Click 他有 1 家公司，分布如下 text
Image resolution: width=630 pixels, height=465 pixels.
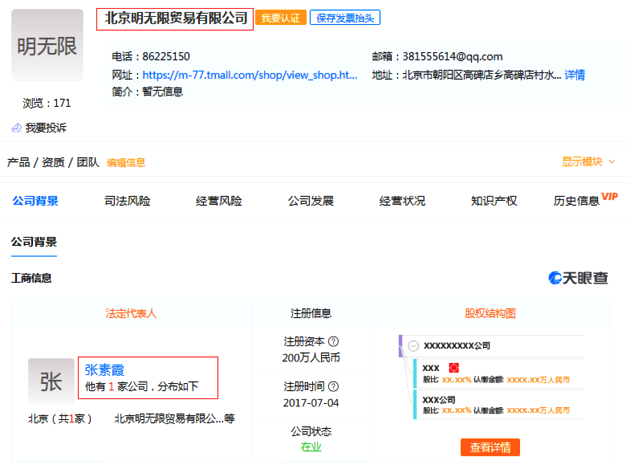click(141, 386)
